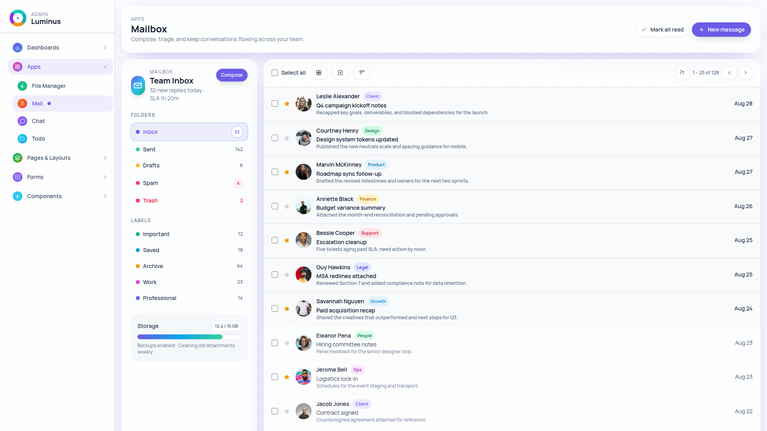Viewport: 767px width, 431px height.
Task: Unstar the Leslie Alexander email
Action: 287,104
